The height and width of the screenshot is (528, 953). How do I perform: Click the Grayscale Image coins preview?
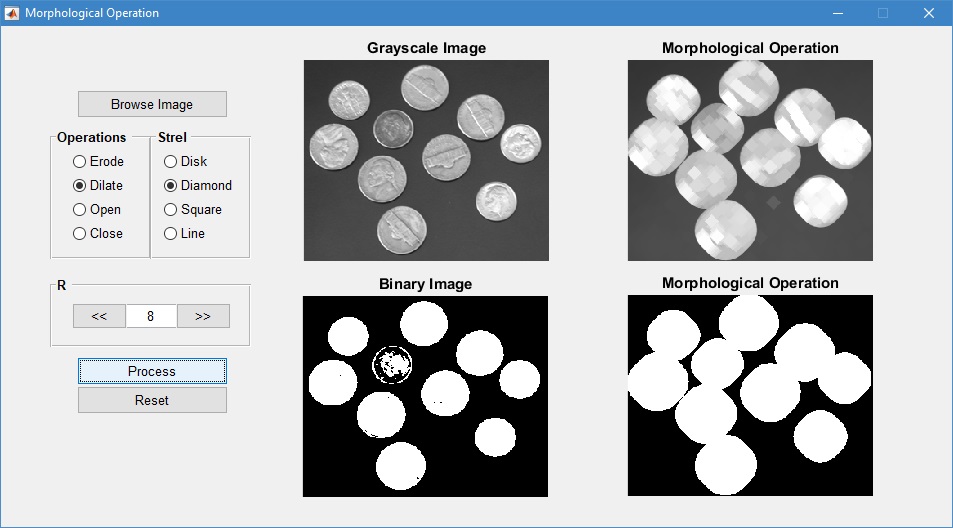426,160
